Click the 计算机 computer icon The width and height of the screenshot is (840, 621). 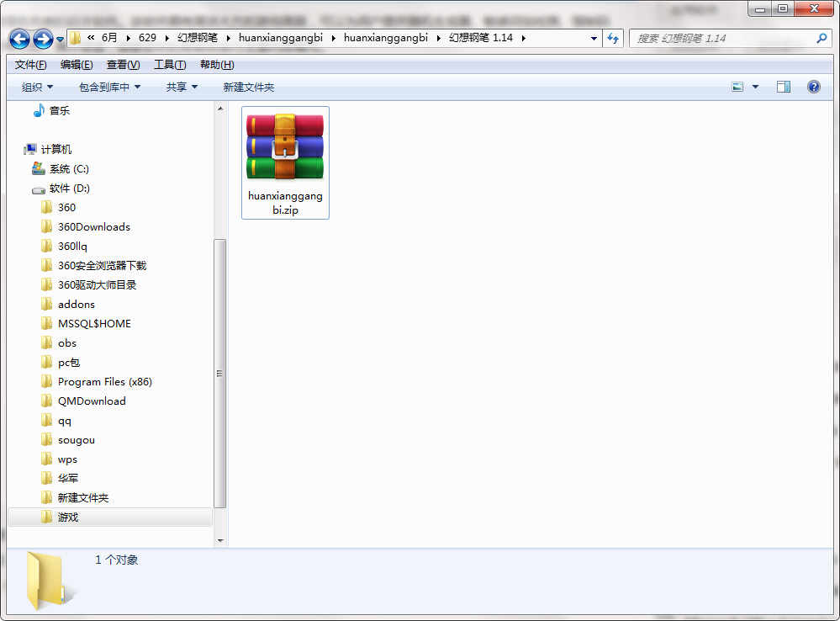[x=30, y=149]
